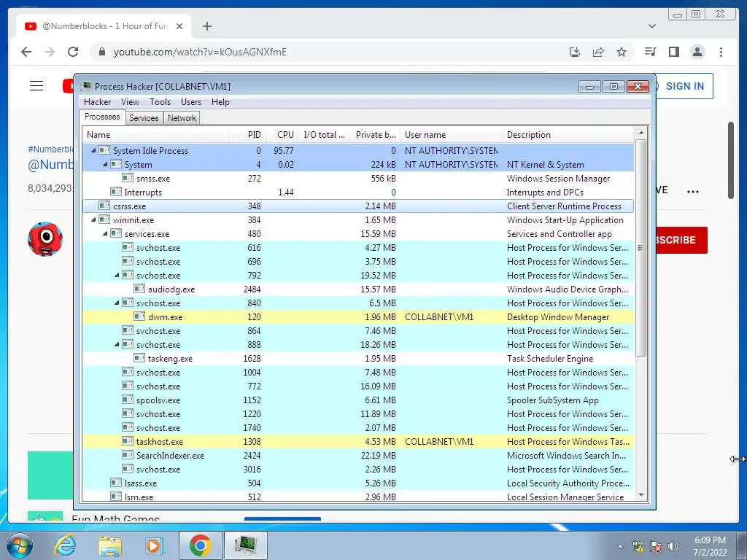Click the Chrome back arrow icon
This screenshot has width=747, height=560.
(26, 52)
